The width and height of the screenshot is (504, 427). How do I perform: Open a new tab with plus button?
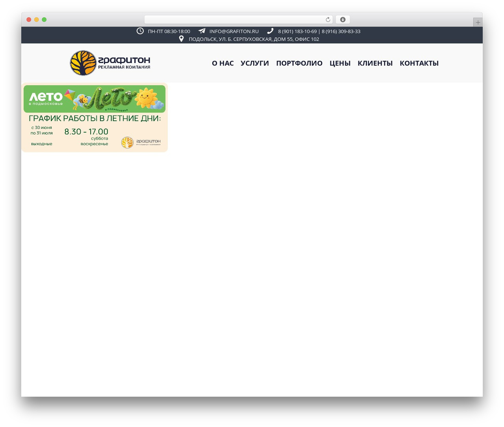(x=478, y=22)
